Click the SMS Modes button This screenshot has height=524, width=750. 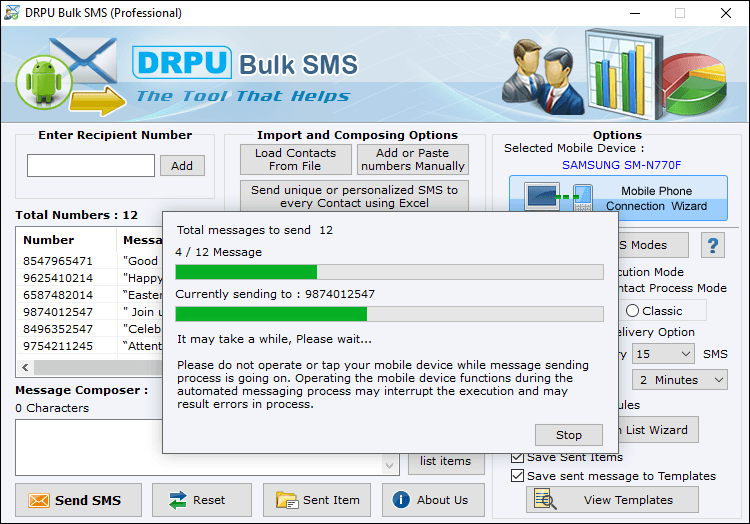point(653,245)
